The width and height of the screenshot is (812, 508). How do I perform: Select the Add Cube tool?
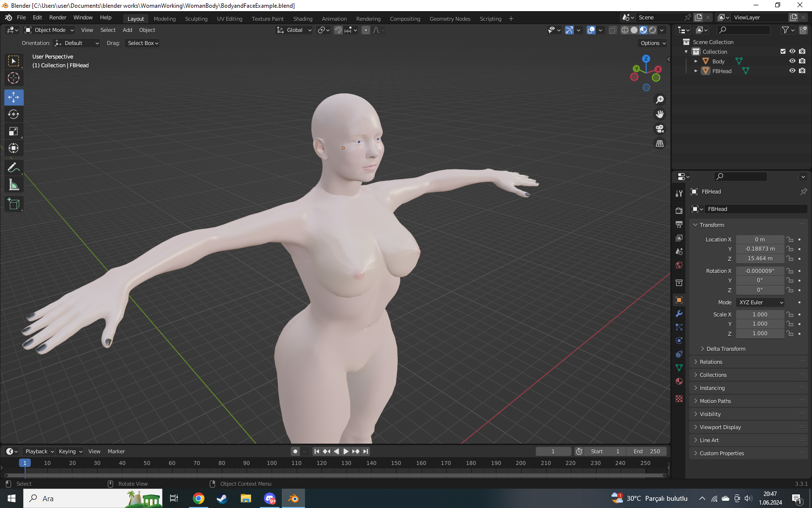coord(14,204)
